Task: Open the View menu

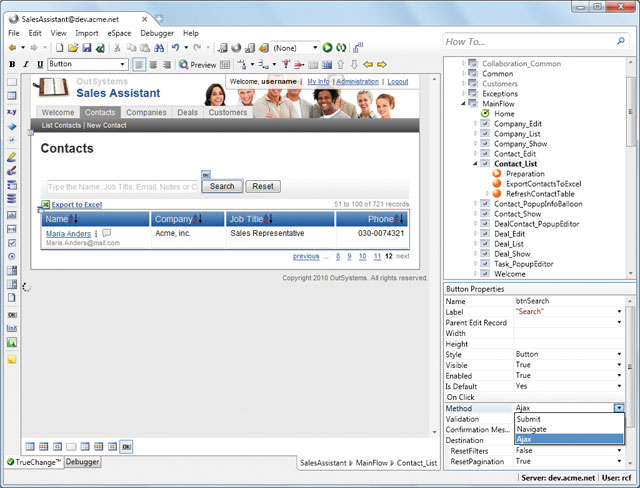Action: pyautogui.click(x=58, y=33)
